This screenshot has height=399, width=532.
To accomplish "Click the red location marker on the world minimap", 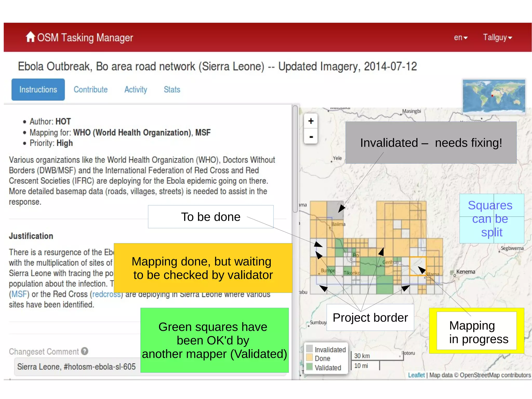I will tap(492, 96).
